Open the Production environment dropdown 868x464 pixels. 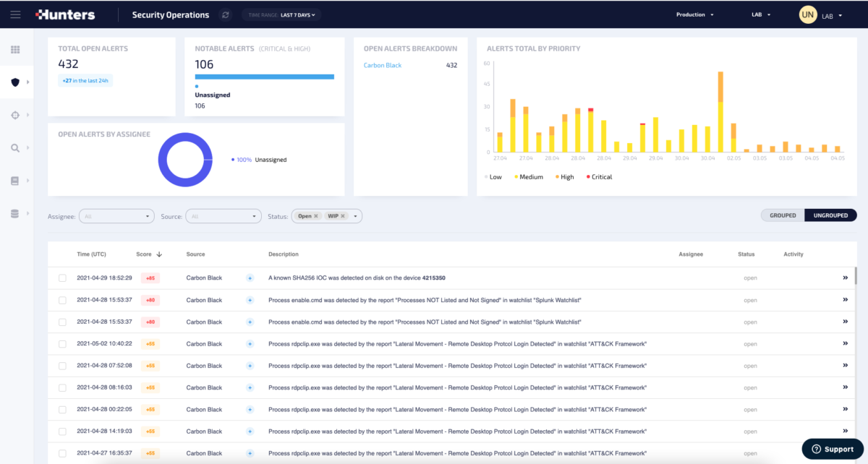point(694,14)
